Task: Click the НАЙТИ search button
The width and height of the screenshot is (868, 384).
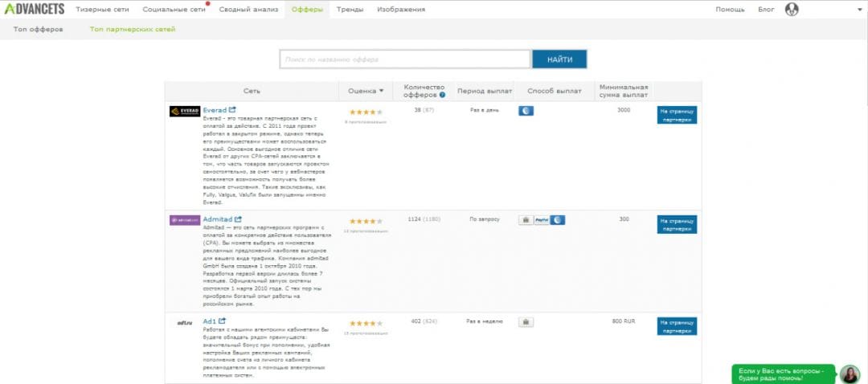Action: pyautogui.click(x=559, y=59)
